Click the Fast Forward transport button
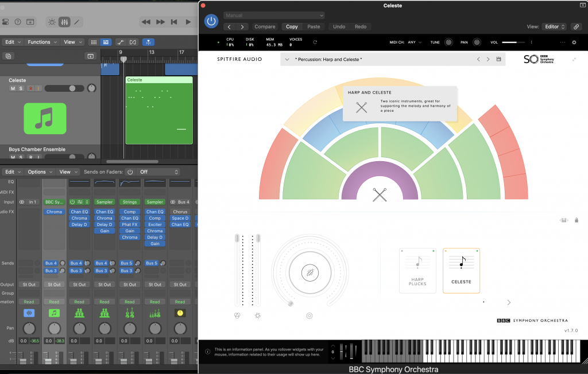The image size is (588, 374). tap(161, 22)
